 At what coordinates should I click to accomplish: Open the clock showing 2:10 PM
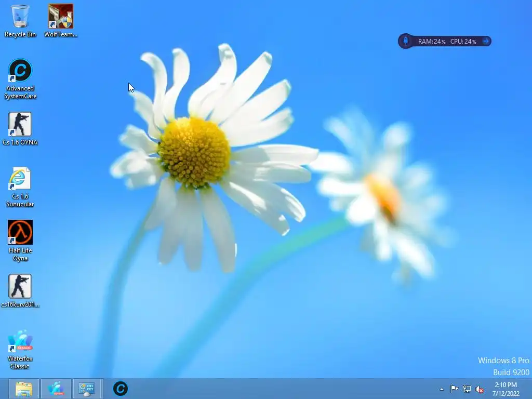tap(506, 385)
